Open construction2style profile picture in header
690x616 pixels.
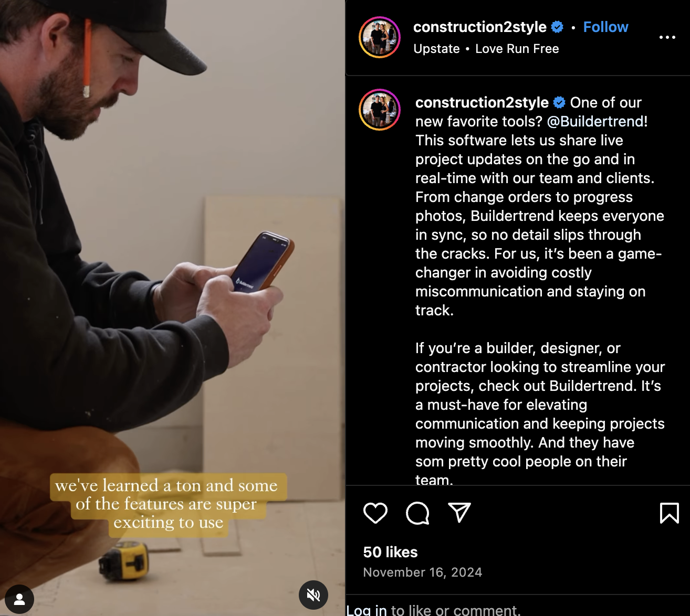(380, 37)
